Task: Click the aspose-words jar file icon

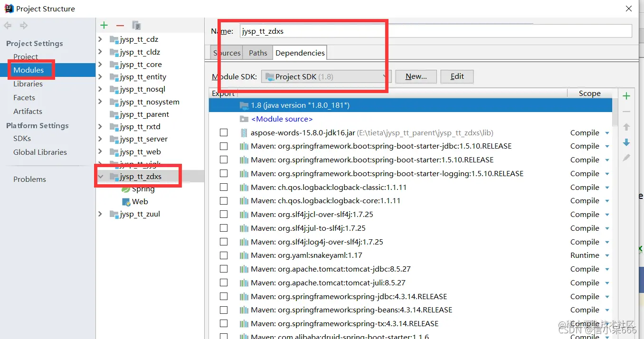Action: click(x=244, y=133)
